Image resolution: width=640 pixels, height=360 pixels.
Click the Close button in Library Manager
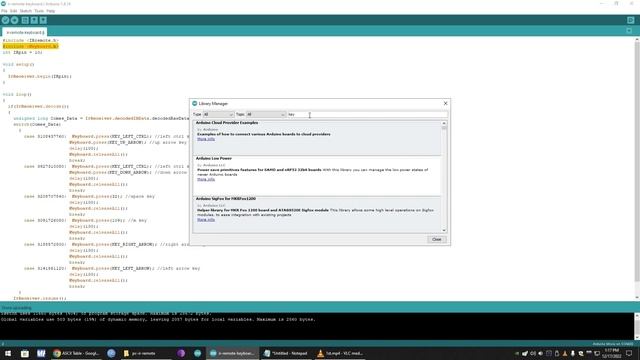tap(436, 239)
